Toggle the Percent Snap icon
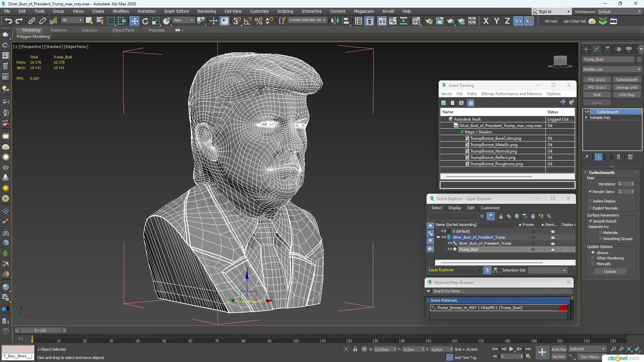 [x=259, y=21]
